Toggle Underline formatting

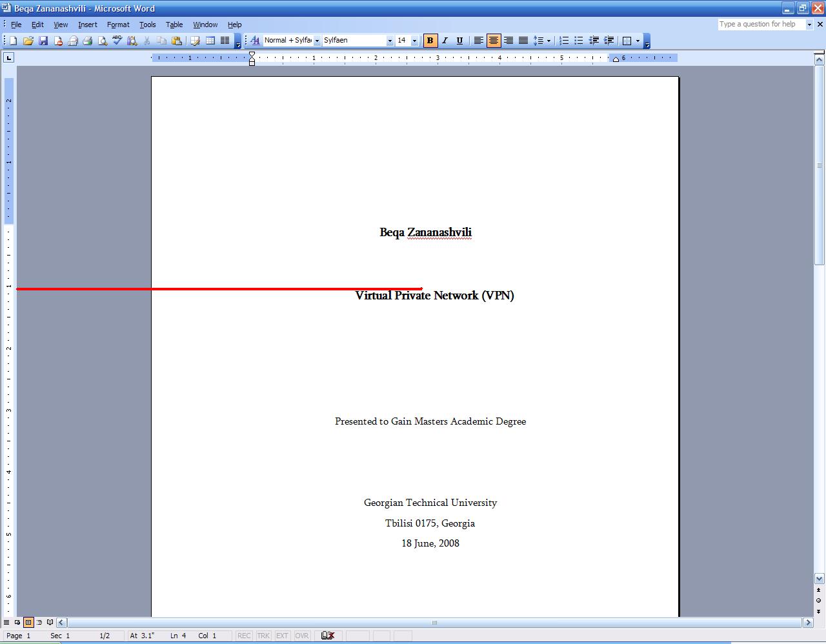tap(459, 41)
